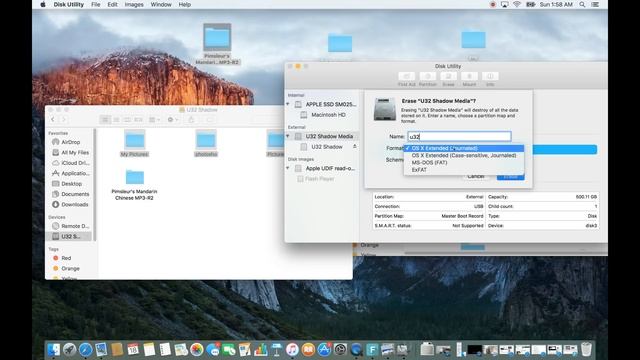The height and width of the screenshot is (360, 640).
Task: Click the Name text field
Action: click(x=459, y=137)
